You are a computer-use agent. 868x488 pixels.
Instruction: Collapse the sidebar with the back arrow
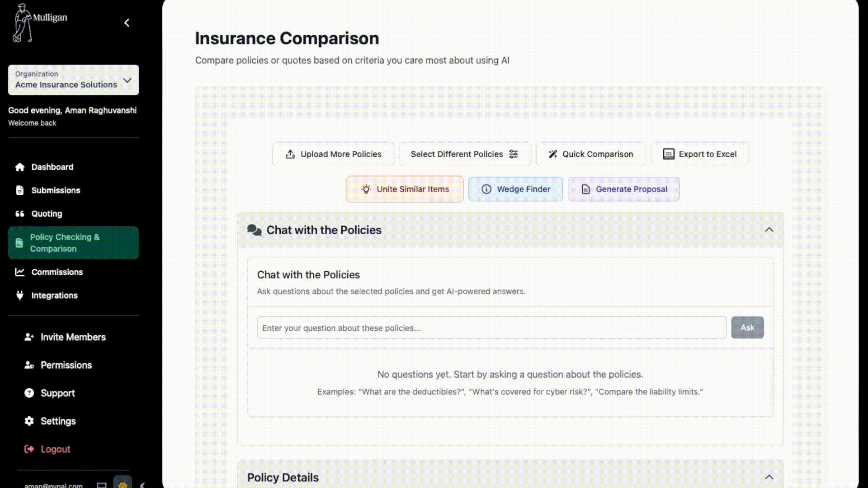[127, 23]
